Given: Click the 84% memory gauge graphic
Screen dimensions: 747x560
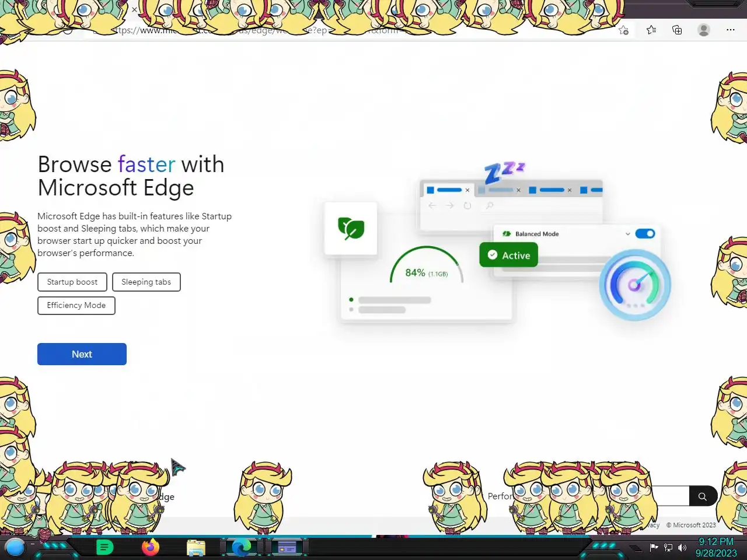Looking at the screenshot, I should click(427, 265).
